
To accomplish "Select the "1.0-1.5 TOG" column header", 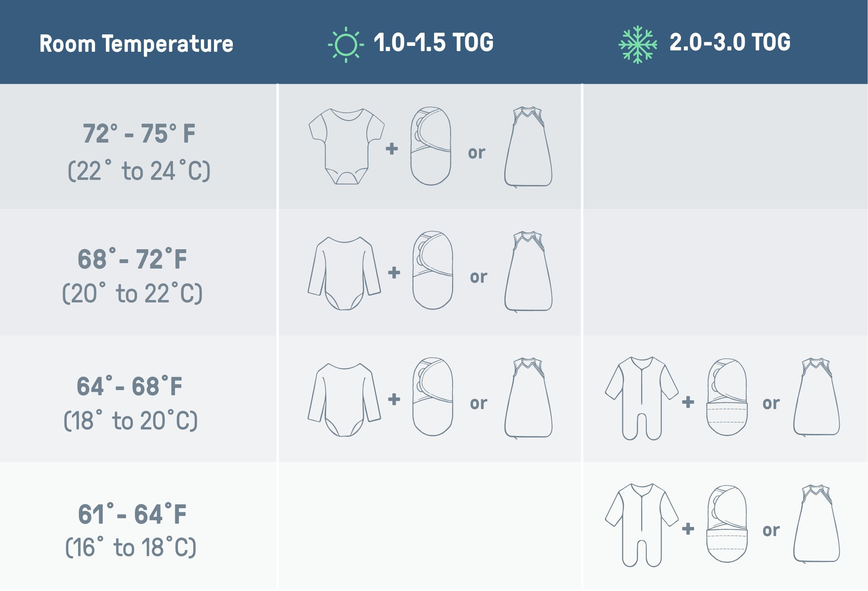I will [433, 42].
